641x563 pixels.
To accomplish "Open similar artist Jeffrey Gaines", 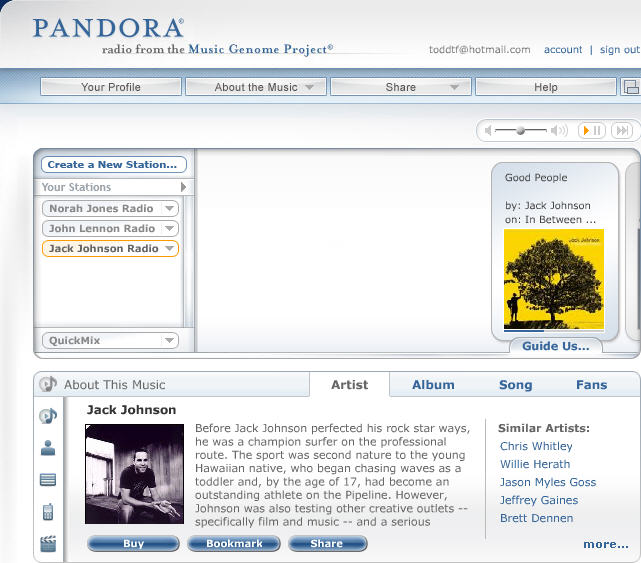I will (539, 500).
